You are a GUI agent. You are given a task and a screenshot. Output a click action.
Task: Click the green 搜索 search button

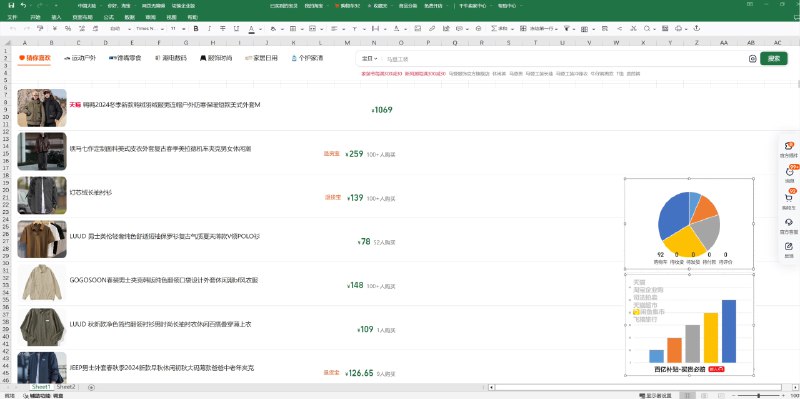(x=773, y=59)
